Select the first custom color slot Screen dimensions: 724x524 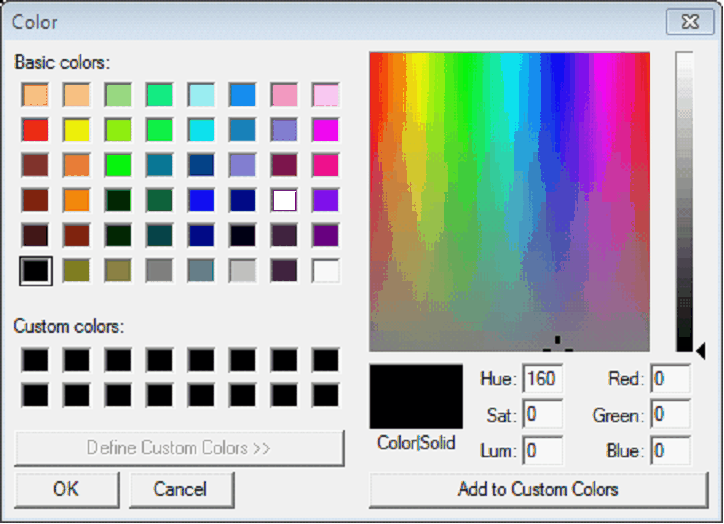[36, 360]
